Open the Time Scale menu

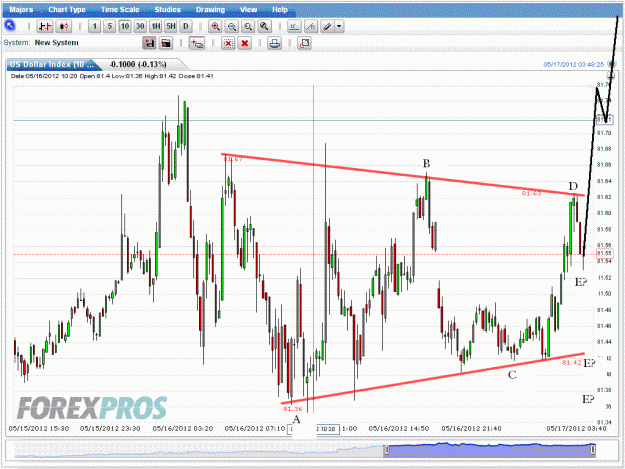(x=120, y=10)
